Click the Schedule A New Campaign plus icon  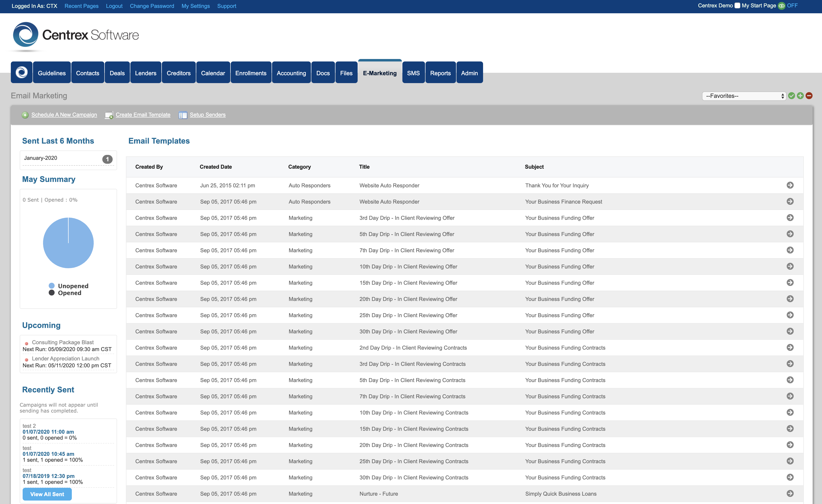pos(25,115)
